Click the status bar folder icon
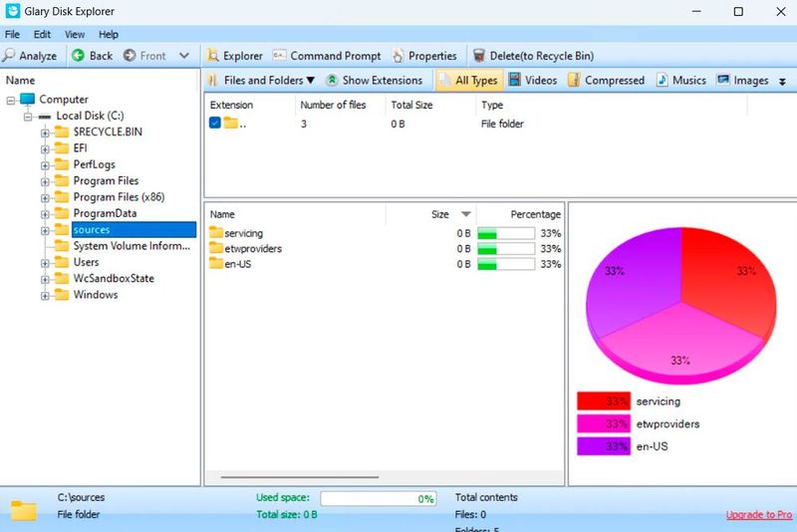 pyautogui.click(x=23, y=511)
